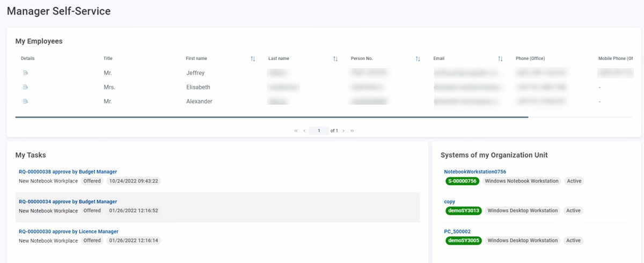
Task: Click the timestamp 10/24/2022 09:43:22
Action: point(133,181)
